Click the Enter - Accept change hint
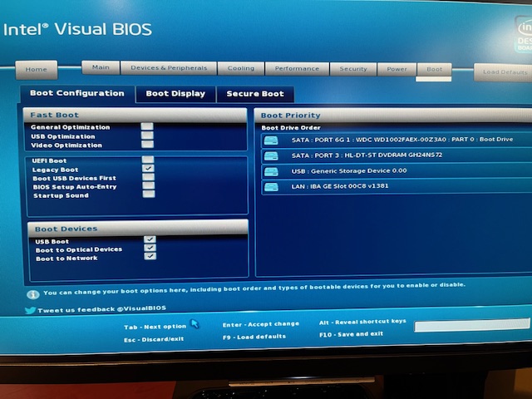The height and width of the screenshot is (399, 532). click(261, 324)
